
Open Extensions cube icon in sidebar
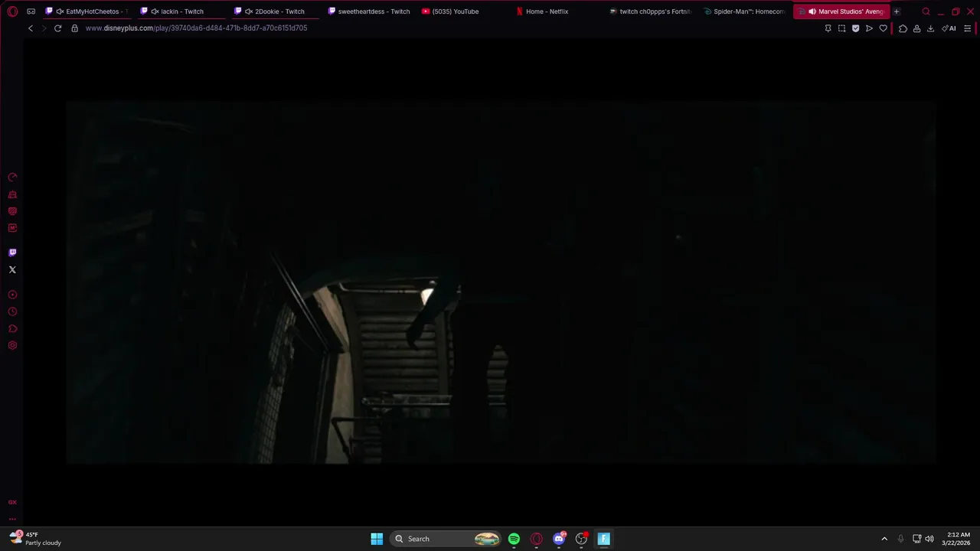12,328
